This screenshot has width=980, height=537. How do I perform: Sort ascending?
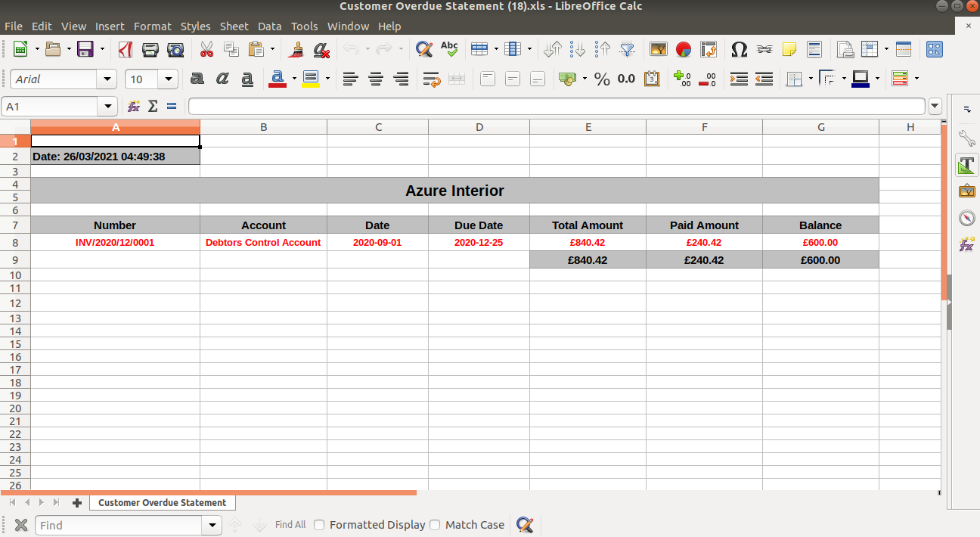pos(578,50)
